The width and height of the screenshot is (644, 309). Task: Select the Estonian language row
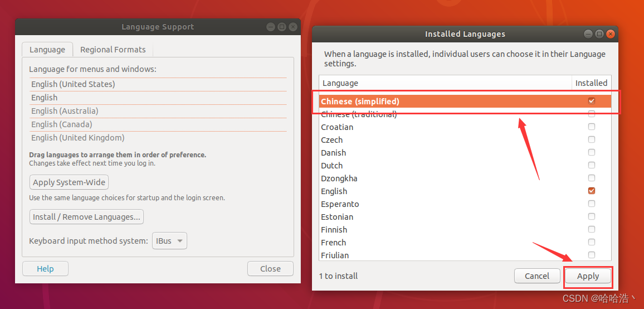coord(465,216)
